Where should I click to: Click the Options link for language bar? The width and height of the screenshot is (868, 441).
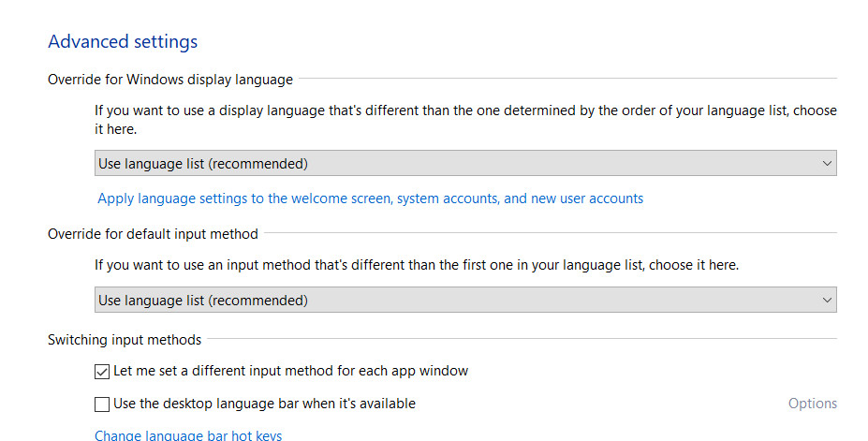(812, 404)
